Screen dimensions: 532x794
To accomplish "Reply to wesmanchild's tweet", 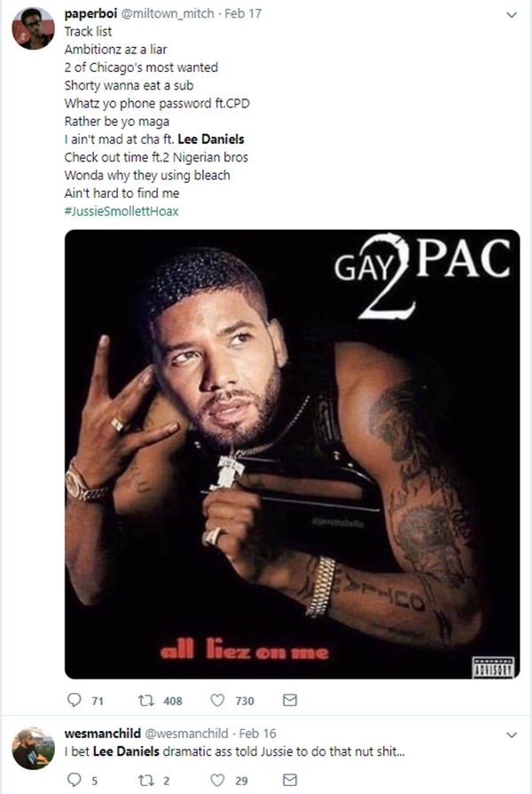I will coord(73,780).
